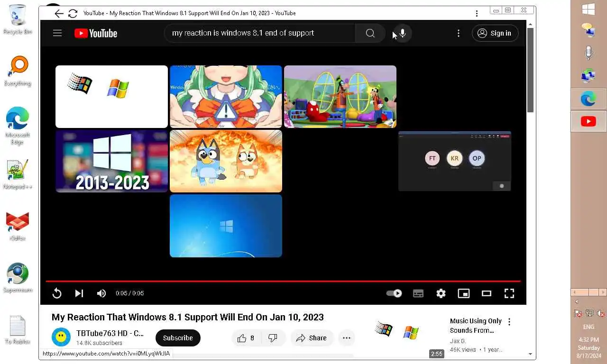
Task: Sign in to YouTube
Action: pos(495,33)
